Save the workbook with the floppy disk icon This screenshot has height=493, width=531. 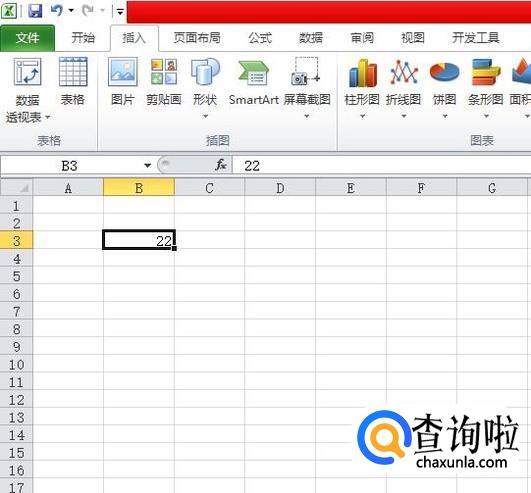click(x=35, y=10)
